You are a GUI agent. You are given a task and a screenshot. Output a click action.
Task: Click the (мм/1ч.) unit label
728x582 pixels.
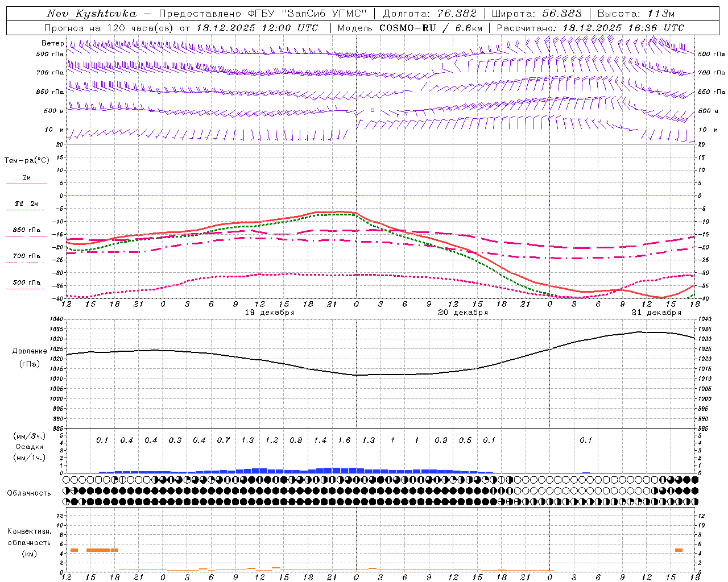point(29,458)
